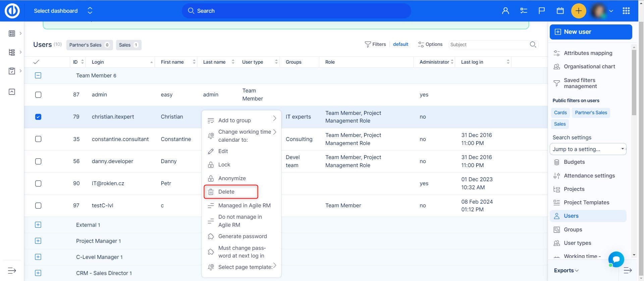644x281 pixels.
Task: Click the search magnifier beside Subject field
Action: [x=533, y=45]
